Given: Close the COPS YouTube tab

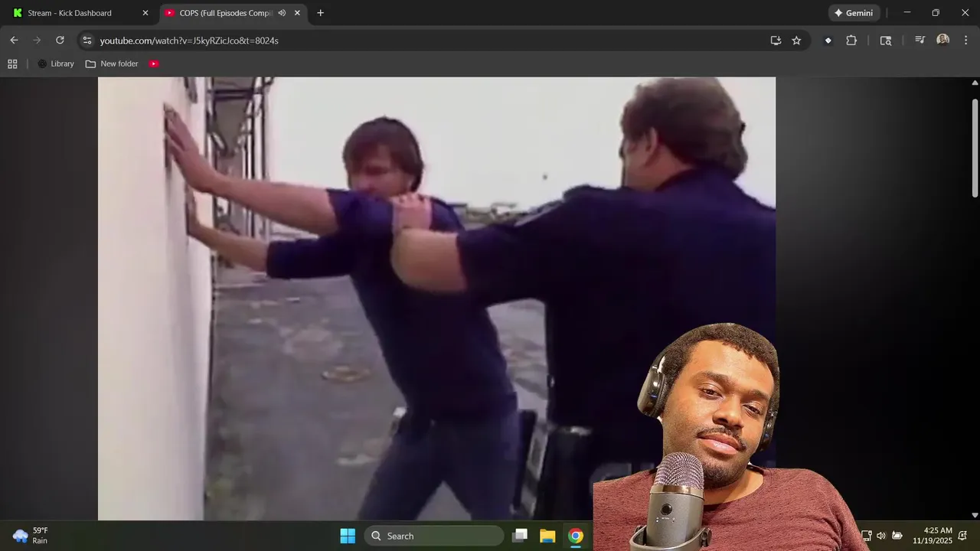Looking at the screenshot, I should coord(297,13).
